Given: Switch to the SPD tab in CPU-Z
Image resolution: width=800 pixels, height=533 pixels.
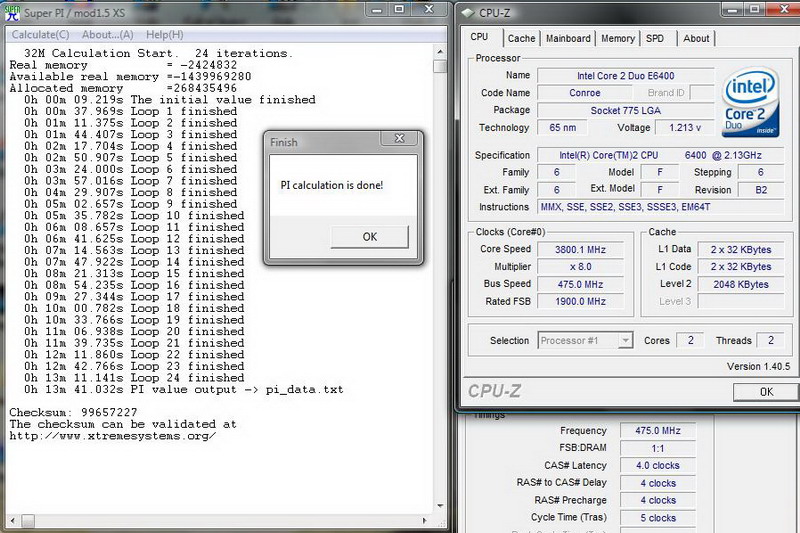Looking at the screenshot, I should [655, 38].
